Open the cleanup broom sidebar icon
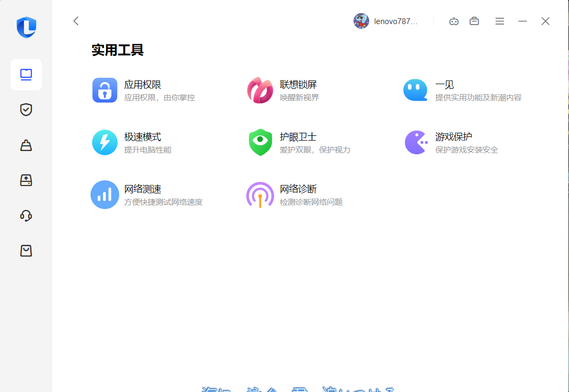This screenshot has width=569, height=392. coord(26,145)
